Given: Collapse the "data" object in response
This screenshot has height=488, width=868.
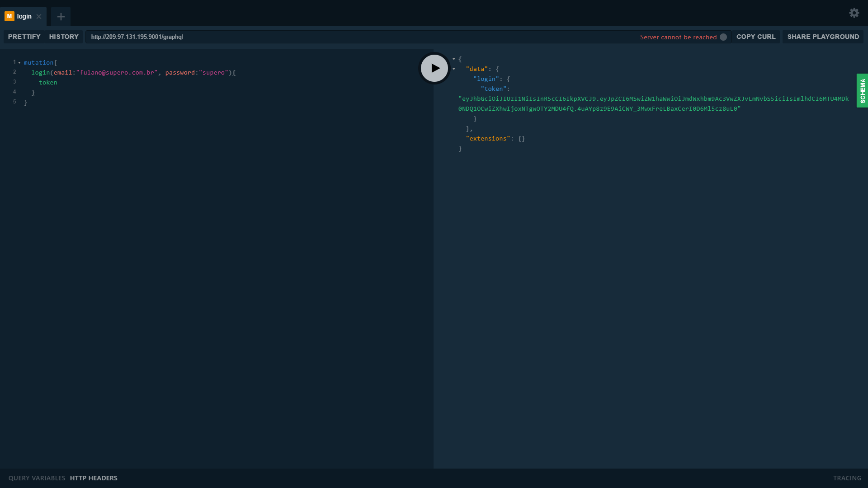Looking at the screenshot, I should [454, 69].
